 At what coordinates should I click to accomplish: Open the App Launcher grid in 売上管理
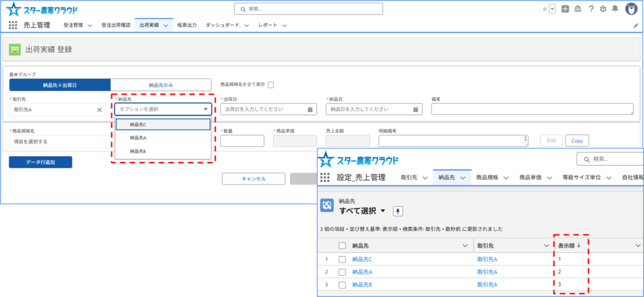(13, 25)
